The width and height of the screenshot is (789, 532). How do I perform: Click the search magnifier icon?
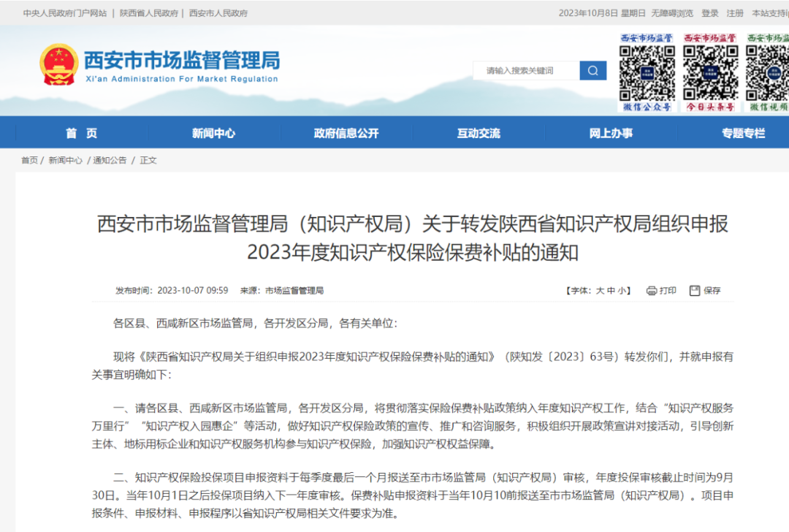[593, 70]
